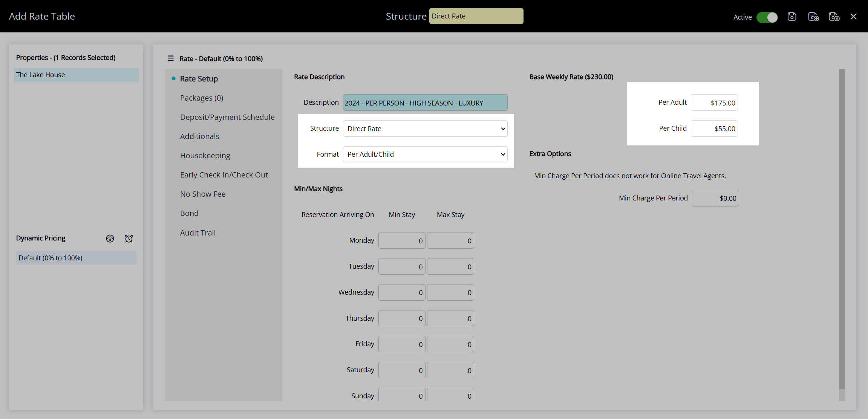Click Tuesday Max Stay field
The height and width of the screenshot is (419, 868).
(450, 266)
